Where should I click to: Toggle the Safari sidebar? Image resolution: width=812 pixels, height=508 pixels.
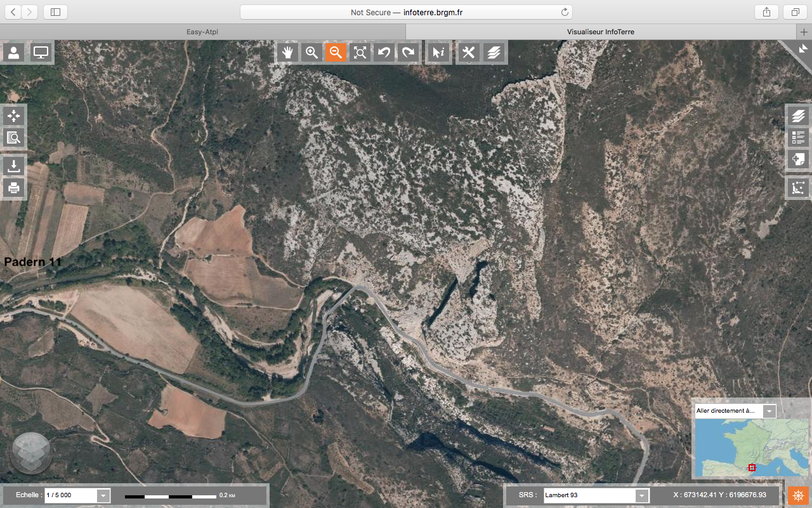[x=56, y=12]
